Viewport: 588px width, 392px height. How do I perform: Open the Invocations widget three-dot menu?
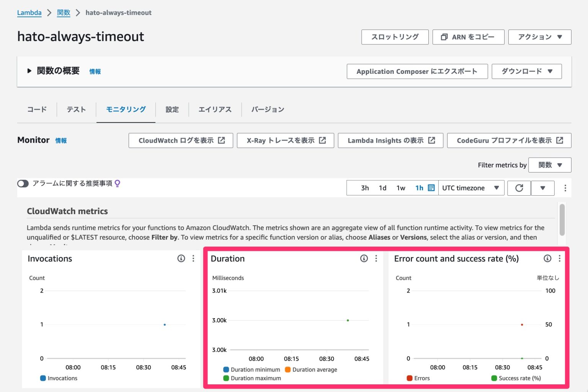(x=193, y=259)
